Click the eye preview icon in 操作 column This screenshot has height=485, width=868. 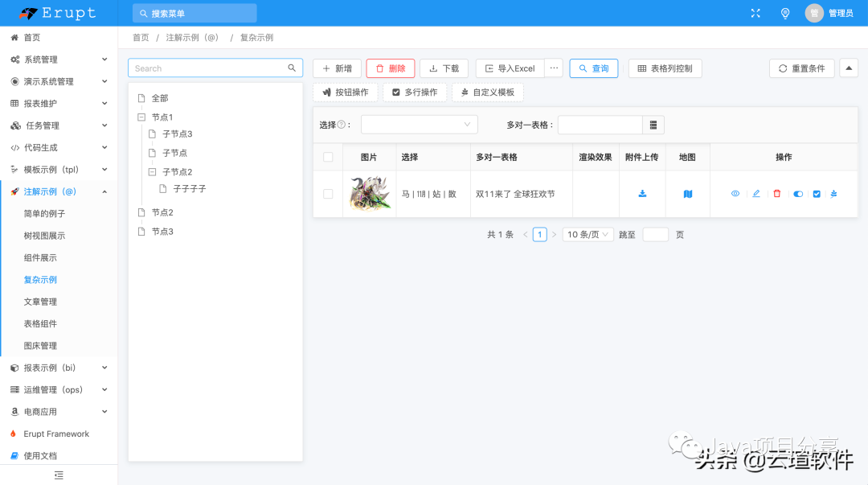pyautogui.click(x=735, y=194)
